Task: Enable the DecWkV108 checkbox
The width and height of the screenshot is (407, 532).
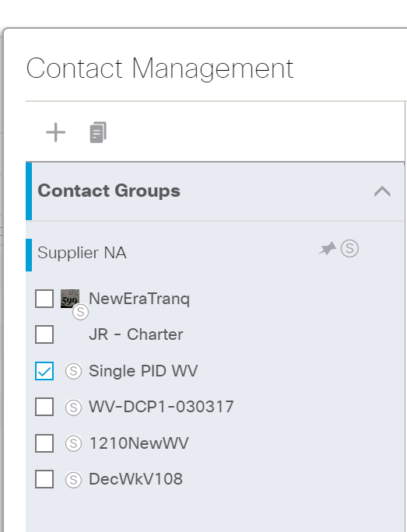Action: point(44,479)
